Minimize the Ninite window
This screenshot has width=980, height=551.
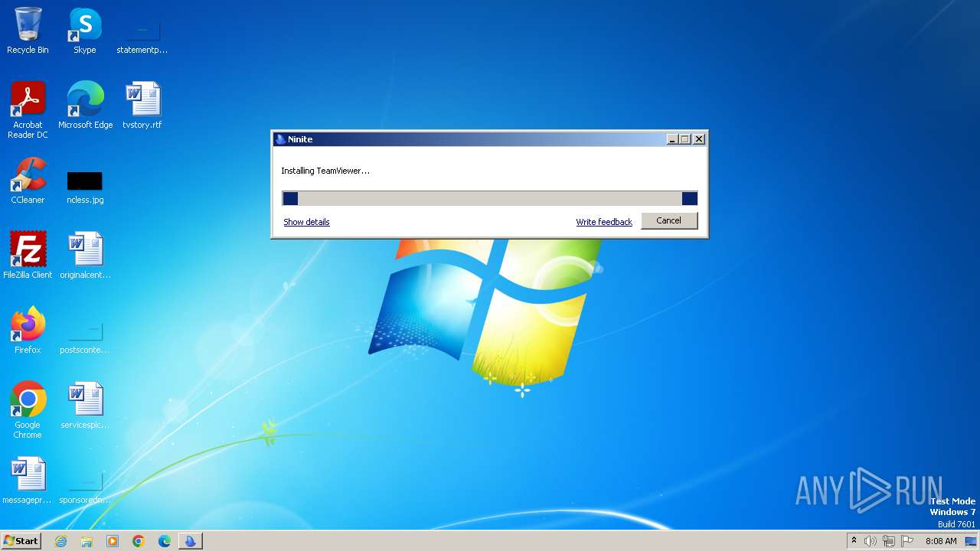[x=672, y=139]
